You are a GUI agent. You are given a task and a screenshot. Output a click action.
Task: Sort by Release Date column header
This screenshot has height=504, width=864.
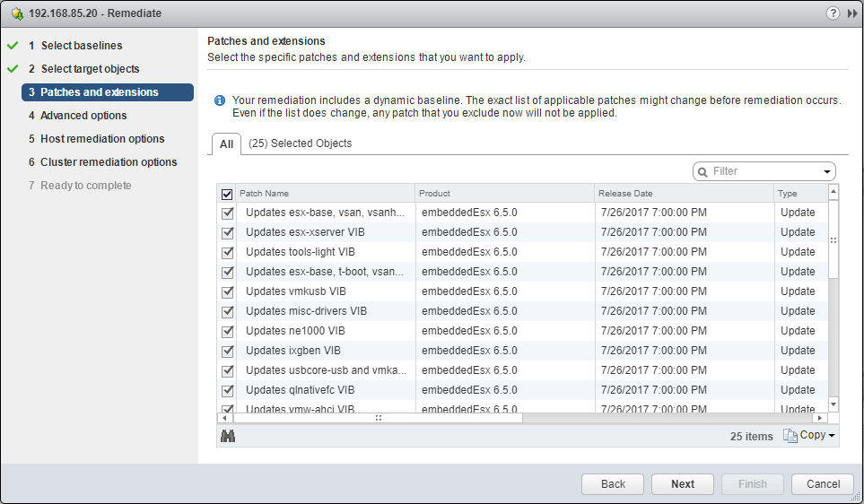(x=682, y=194)
